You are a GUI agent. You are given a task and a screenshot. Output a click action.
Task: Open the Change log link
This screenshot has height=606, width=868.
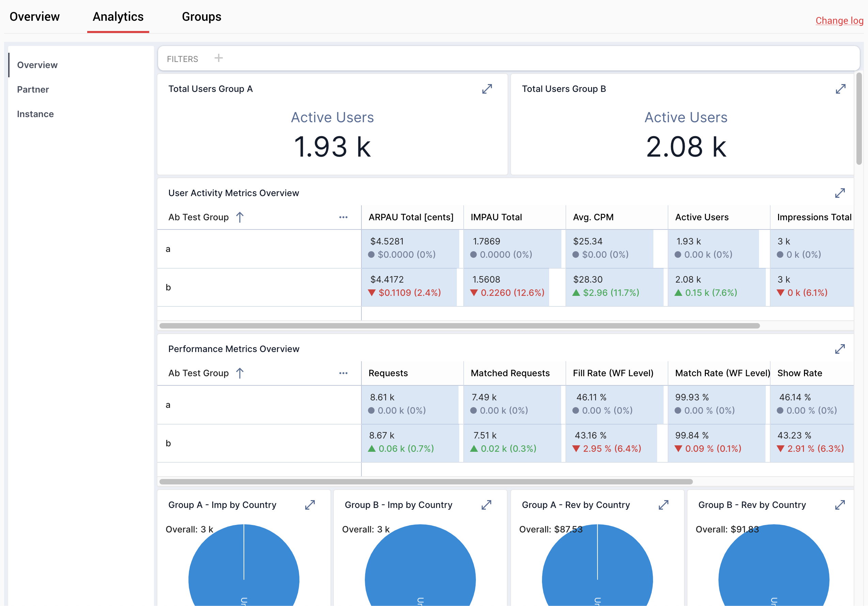pyautogui.click(x=839, y=20)
